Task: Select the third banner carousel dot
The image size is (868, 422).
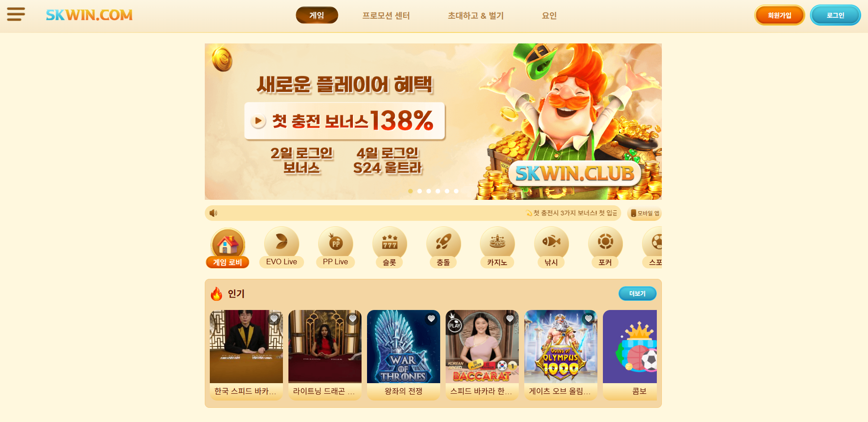Action: [429, 191]
